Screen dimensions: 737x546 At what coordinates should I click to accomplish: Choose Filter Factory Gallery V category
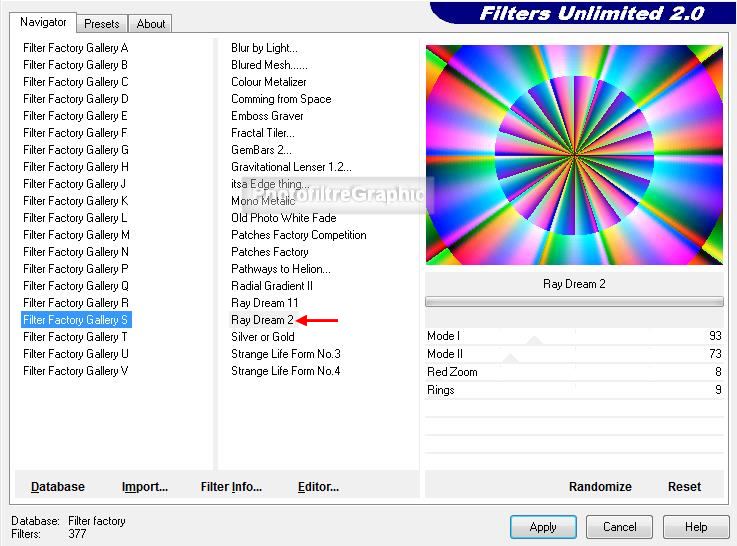[76, 371]
